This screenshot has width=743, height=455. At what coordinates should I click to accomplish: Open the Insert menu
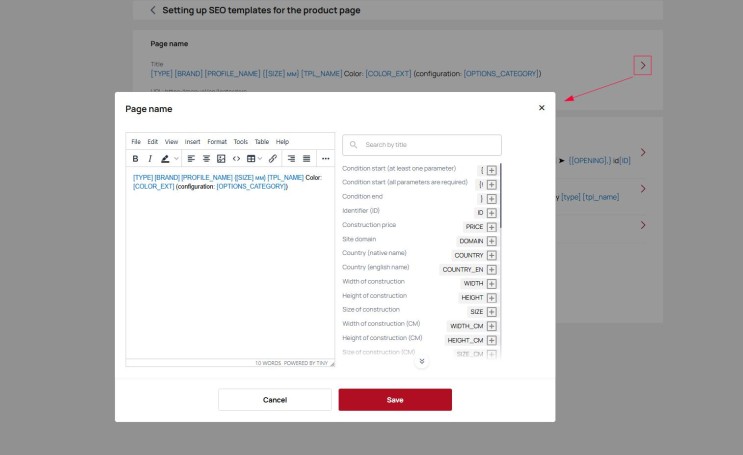tap(192, 142)
